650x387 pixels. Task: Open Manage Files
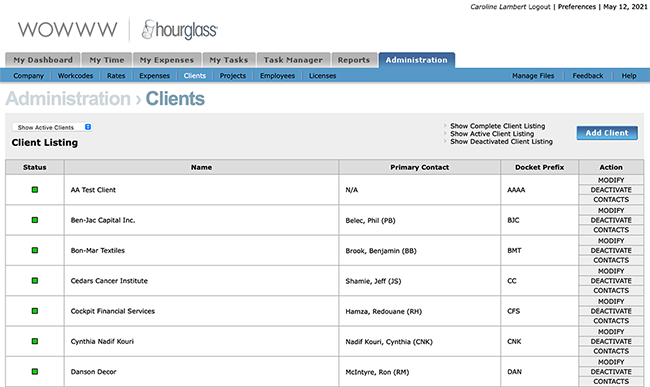tap(533, 76)
